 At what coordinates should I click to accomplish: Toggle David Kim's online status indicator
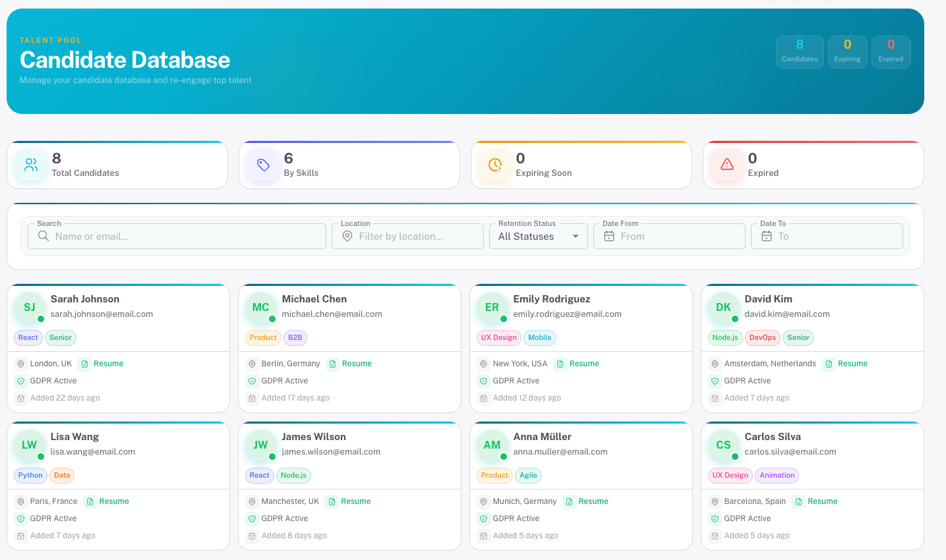(734, 318)
